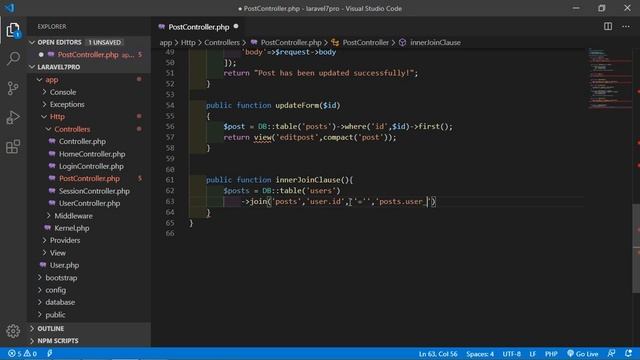Expand the NPM Scripts panel
Image resolution: width=640 pixels, height=360 pixels.
[89, 341]
